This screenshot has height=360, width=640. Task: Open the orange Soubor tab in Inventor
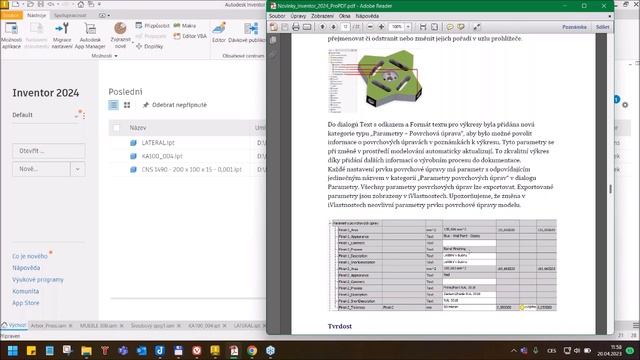click(11, 15)
